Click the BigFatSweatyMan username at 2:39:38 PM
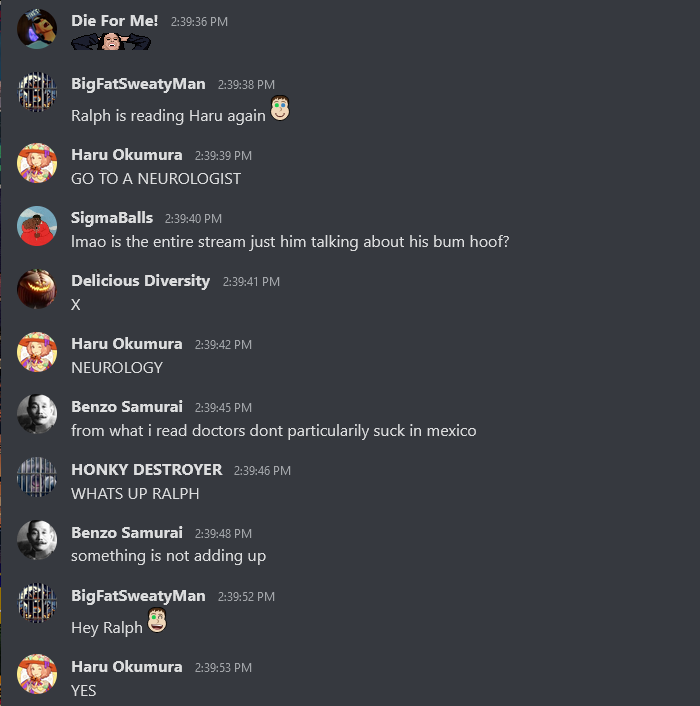The image size is (700, 706). point(138,84)
